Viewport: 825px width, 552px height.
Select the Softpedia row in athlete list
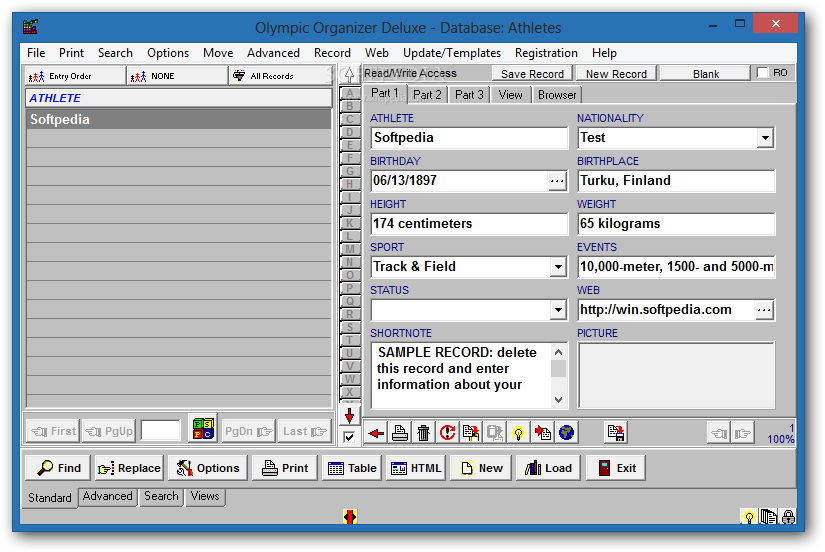[179, 119]
